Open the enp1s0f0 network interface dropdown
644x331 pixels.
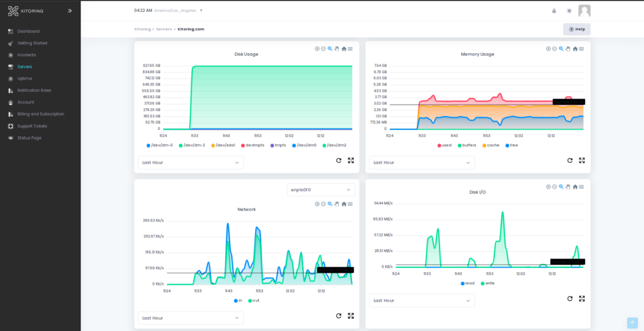[x=321, y=190]
